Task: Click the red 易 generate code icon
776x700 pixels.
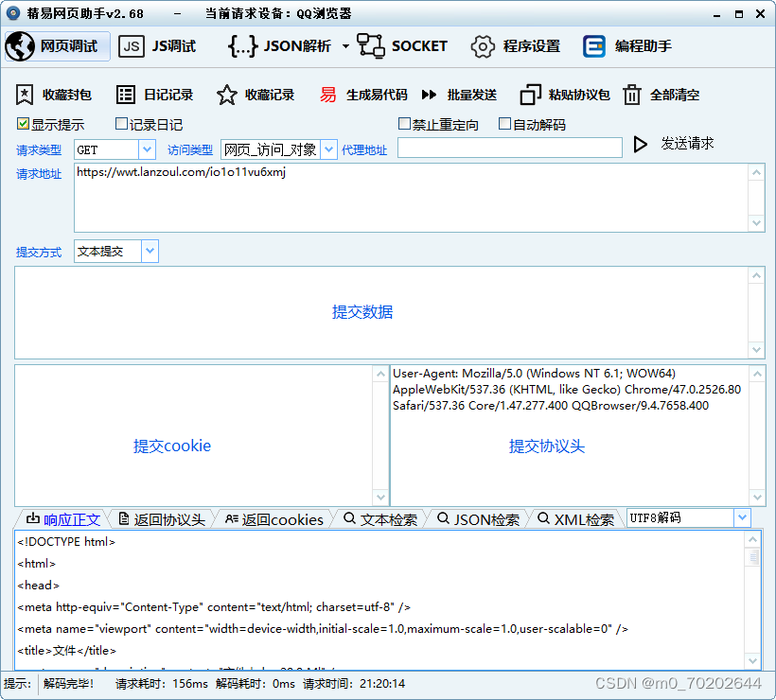Action: [x=327, y=95]
